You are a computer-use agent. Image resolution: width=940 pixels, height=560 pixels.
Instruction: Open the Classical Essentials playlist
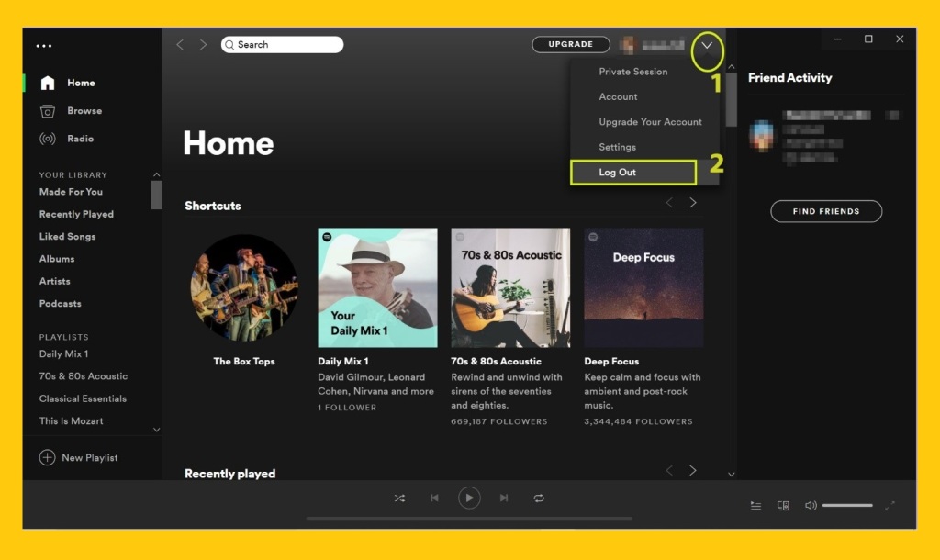pos(83,398)
